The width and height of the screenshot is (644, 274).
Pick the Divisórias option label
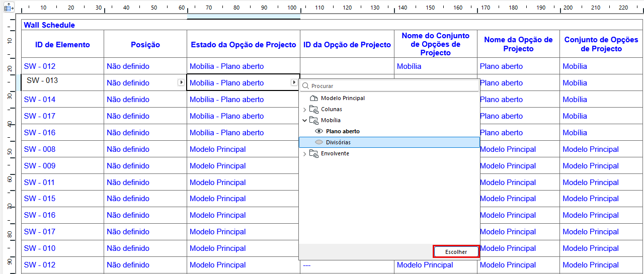pos(338,142)
